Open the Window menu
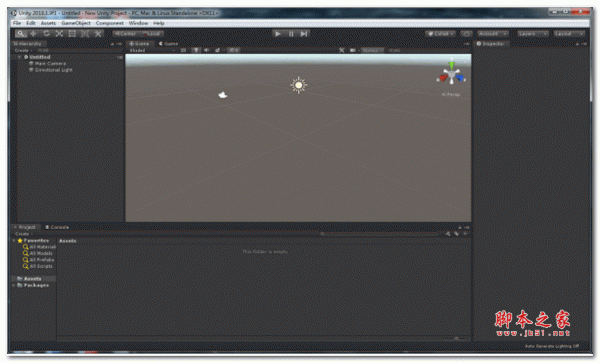The width and height of the screenshot is (600, 363). [138, 23]
